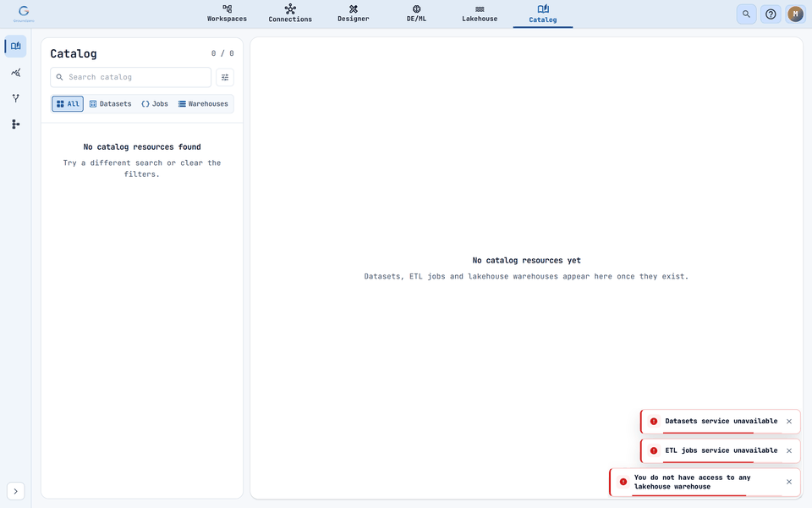Select the Catalog tab

pos(543,14)
